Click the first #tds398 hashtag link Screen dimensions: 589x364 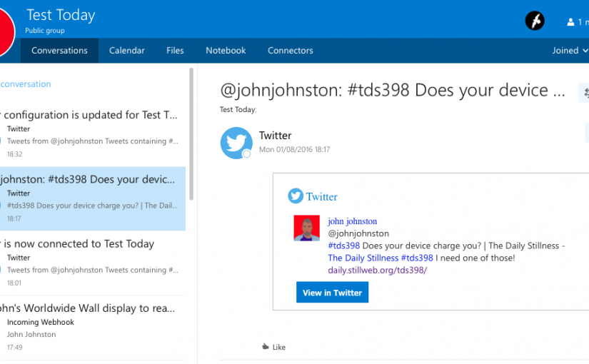coord(343,246)
